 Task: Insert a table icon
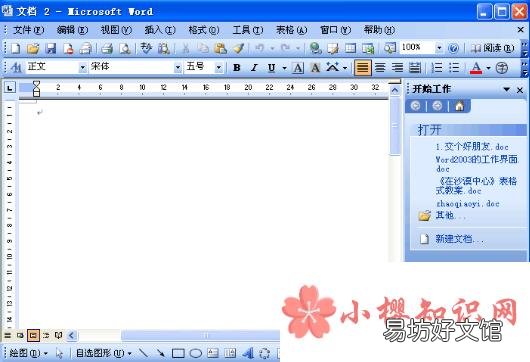pyautogui.click(x=350, y=48)
